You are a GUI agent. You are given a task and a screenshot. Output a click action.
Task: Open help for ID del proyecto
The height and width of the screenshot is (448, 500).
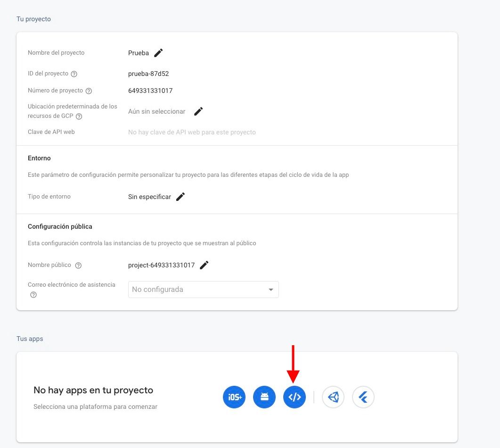(74, 74)
